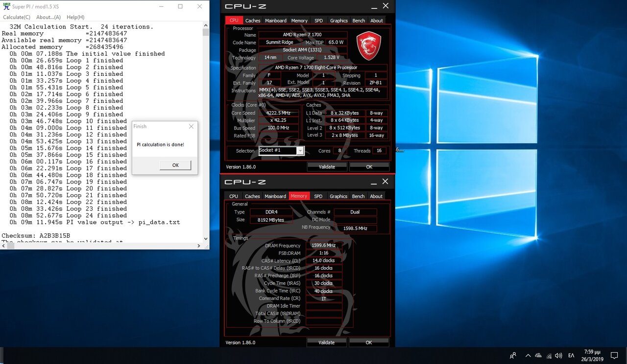Click the Cores 8 field
This screenshot has height=364, width=627.
(x=339, y=151)
